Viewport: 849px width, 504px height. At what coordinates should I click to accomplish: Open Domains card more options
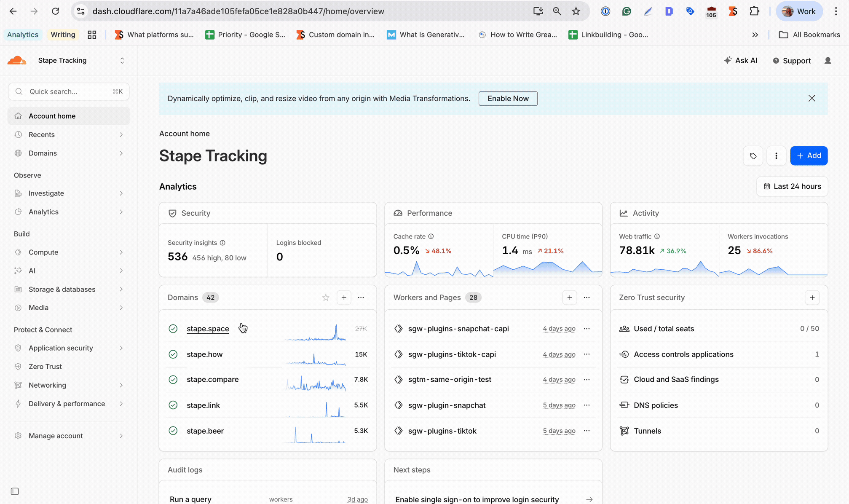361,298
